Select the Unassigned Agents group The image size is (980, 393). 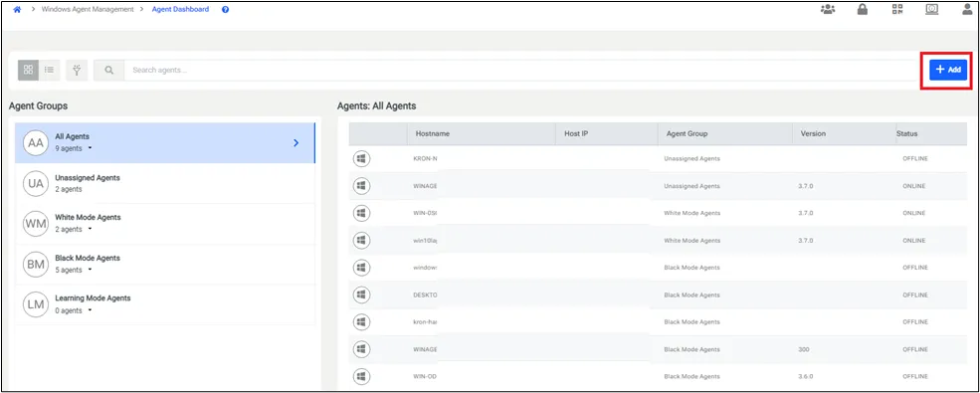tap(165, 183)
